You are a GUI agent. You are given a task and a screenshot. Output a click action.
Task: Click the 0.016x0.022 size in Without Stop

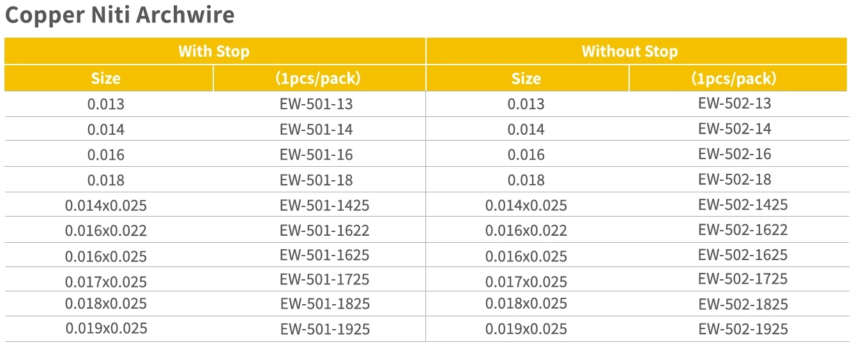[526, 231]
